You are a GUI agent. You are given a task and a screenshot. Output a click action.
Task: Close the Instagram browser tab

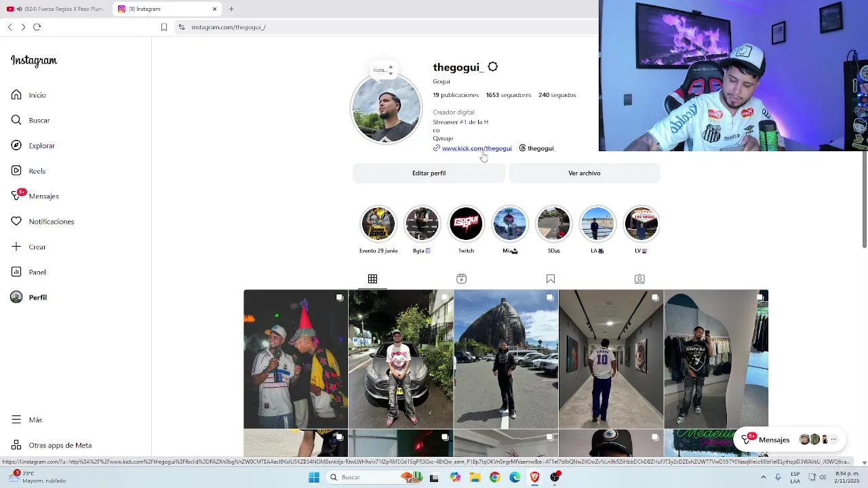point(215,9)
